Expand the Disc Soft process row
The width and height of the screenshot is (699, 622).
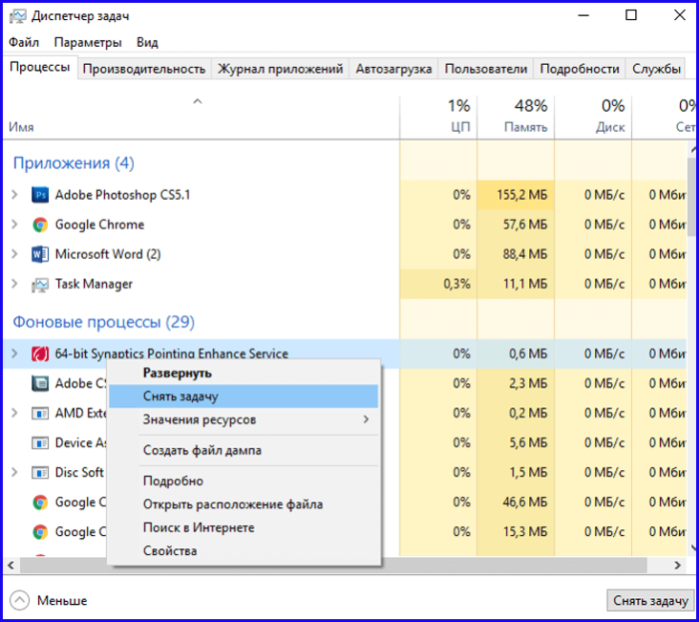(15, 472)
